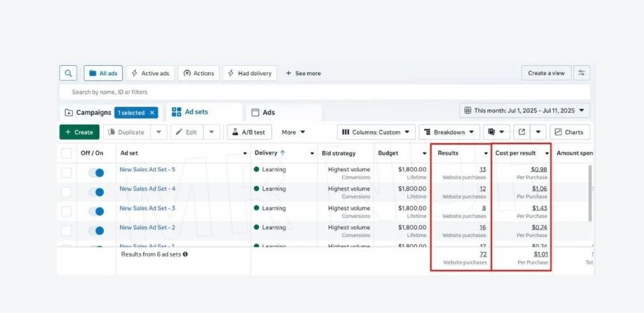Open the This month date range dropdown
This screenshot has height=313, width=644.
(525, 110)
